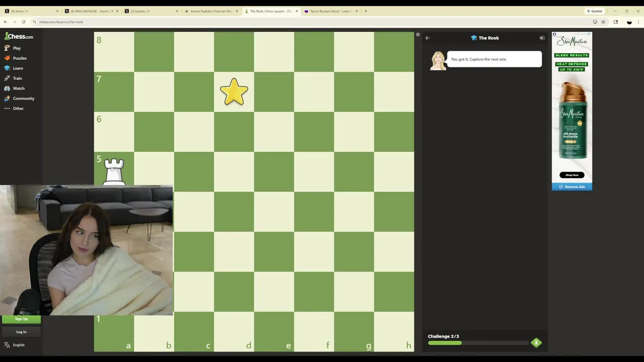Click the site info icon beside URL
644x362 pixels.
pyautogui.click(x=34, y=22)
